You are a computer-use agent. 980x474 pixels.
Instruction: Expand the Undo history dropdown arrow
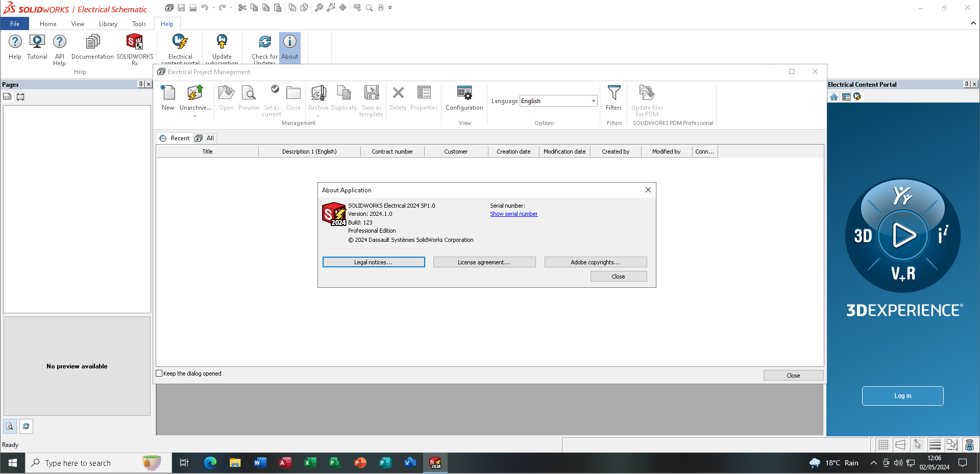[x=213, y=8]
